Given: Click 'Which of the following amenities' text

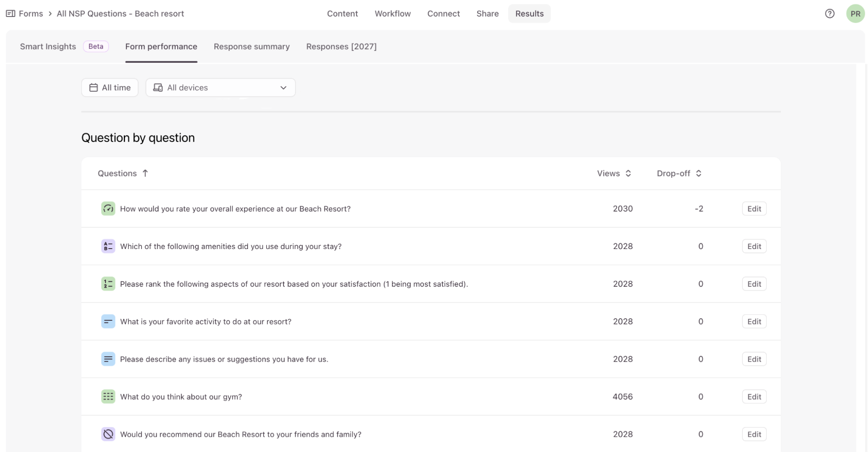Looking at the screenshot, I should (231, 246).
